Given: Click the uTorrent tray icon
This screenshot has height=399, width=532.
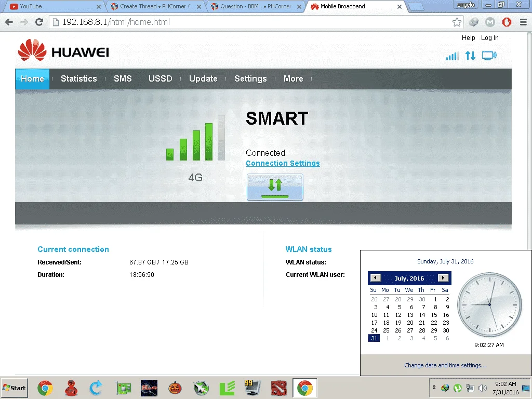Looking at the screenshot, I should click(x=457, y=388).
